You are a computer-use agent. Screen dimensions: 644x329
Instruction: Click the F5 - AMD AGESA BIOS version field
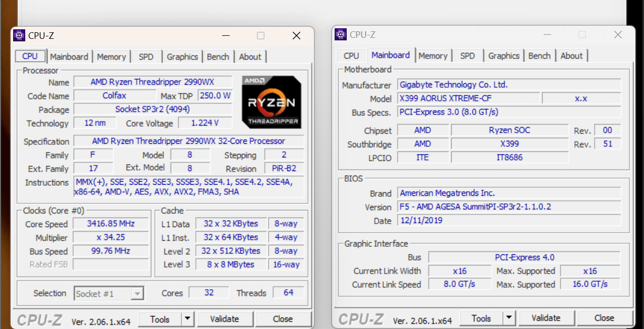[509, 206]
